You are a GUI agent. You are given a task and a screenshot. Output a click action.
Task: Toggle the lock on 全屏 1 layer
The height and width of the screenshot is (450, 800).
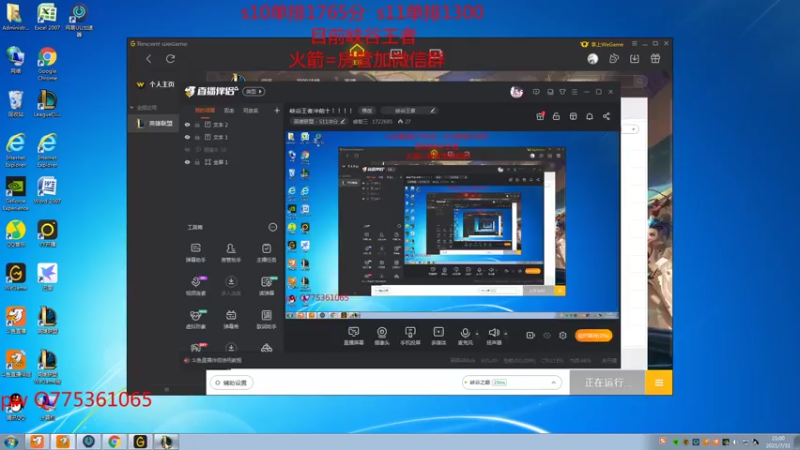[x=197, y=162]
